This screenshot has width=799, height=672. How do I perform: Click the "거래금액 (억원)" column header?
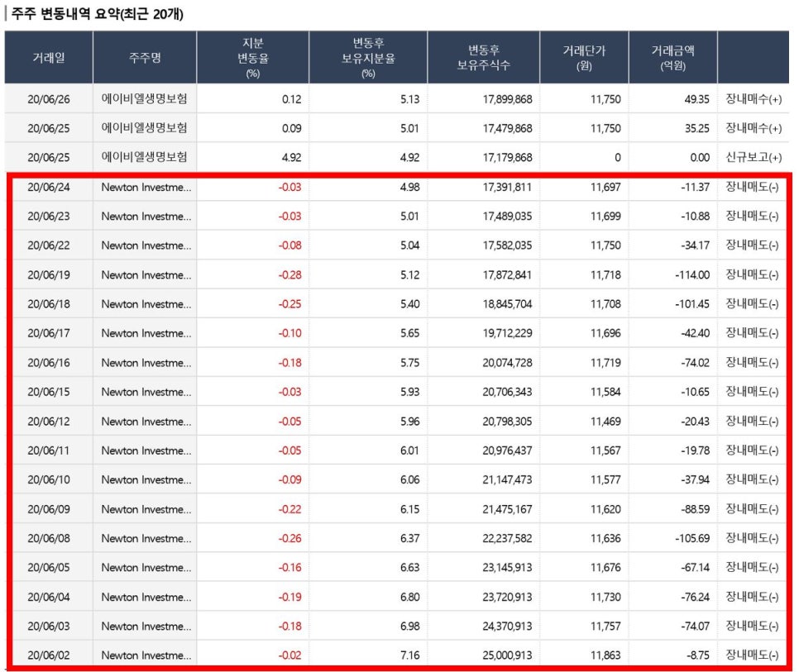click(x=673, y=58)
